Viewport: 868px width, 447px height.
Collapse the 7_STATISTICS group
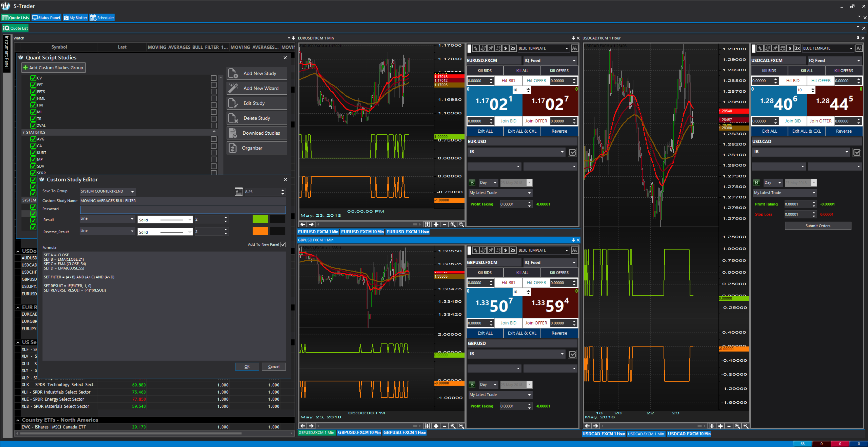tap(214, 132)
